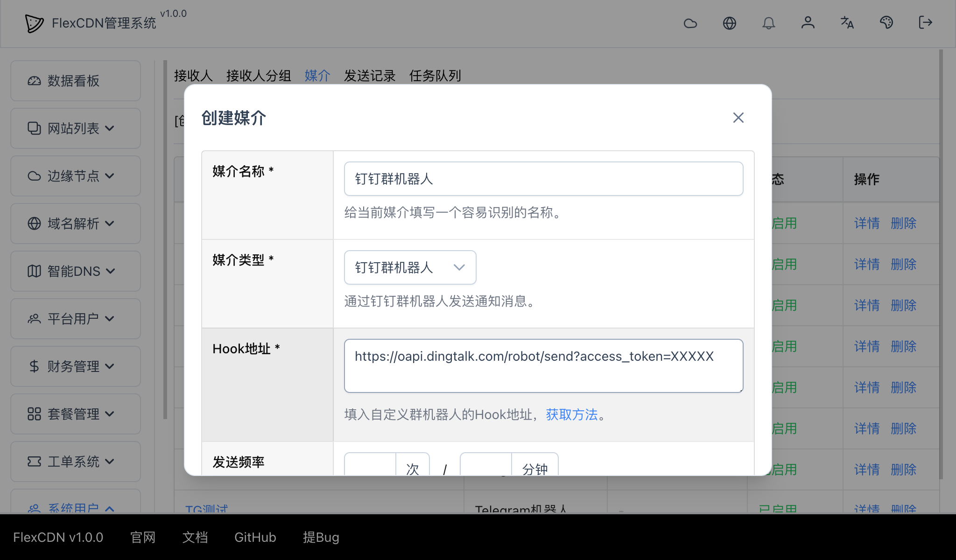
Task: Select the 接收人分组 tab
Action: pos(258,76)
